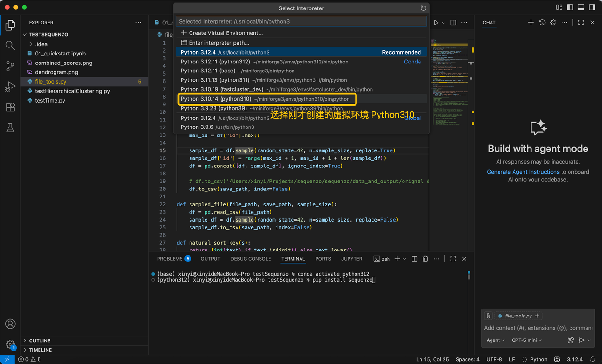
Task: Click the refresh interpreter list icon
Action: [x=423, y=8]
